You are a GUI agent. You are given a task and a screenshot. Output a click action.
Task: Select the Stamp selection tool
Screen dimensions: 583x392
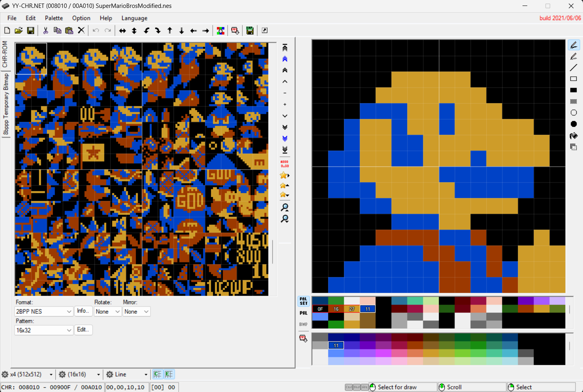click(574, 147)
